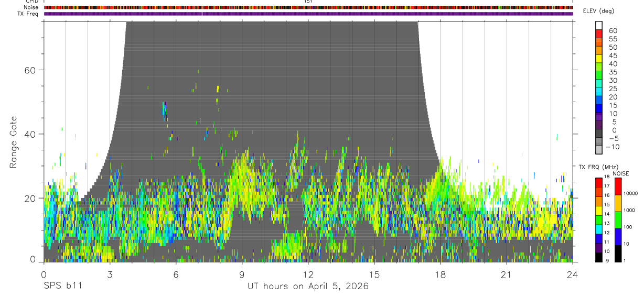
Task: Click the 9 label on the TX FRQ legend
Action: [608, 260]
